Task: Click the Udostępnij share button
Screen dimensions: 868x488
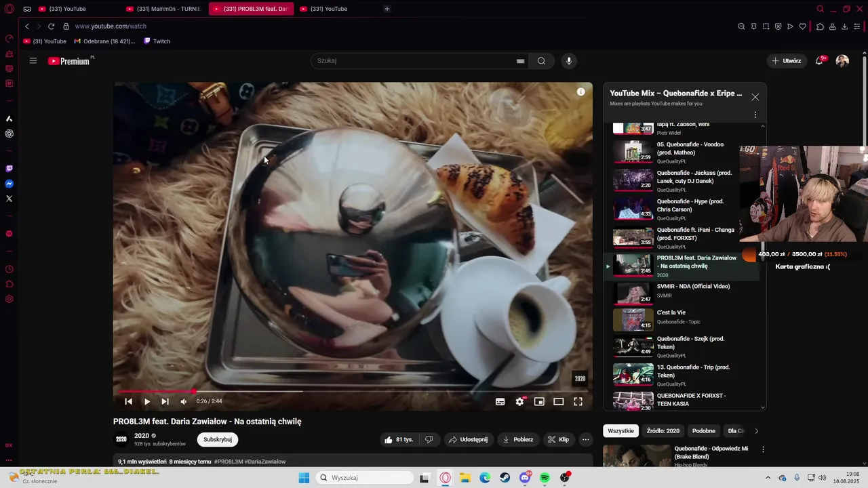Action: (x=468, y=439)
